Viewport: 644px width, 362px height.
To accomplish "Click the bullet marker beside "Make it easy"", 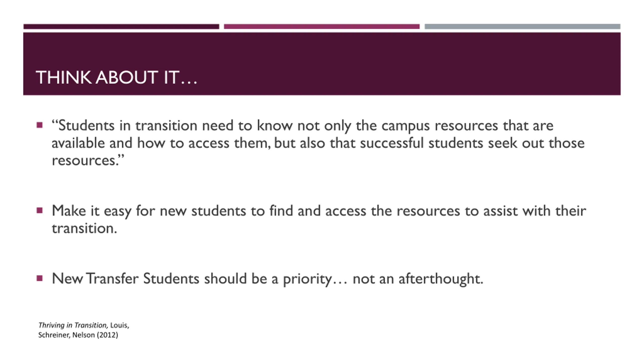I will coord(39,210).
